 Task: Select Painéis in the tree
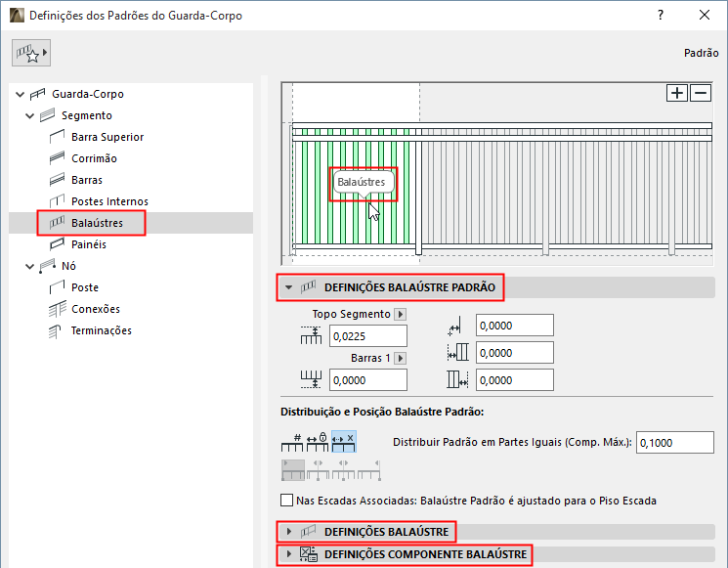coord(89,244)
